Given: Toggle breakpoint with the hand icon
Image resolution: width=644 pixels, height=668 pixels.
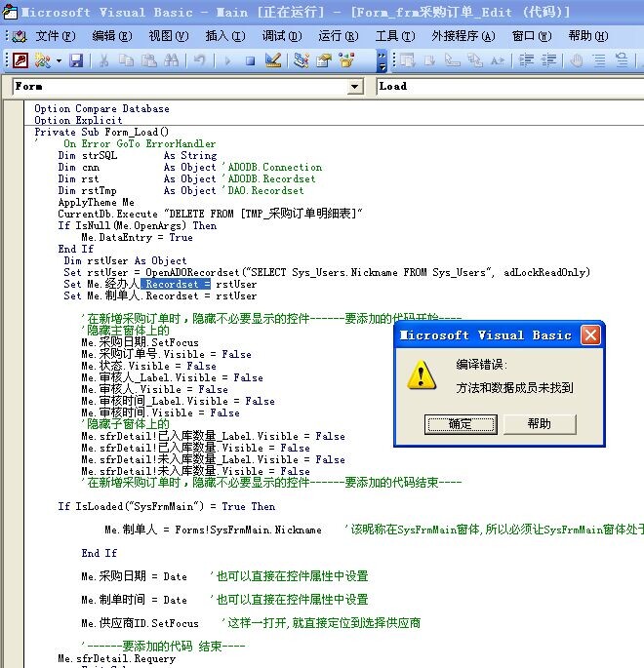Looking at the screenshot, I should (x=577, y=60).
